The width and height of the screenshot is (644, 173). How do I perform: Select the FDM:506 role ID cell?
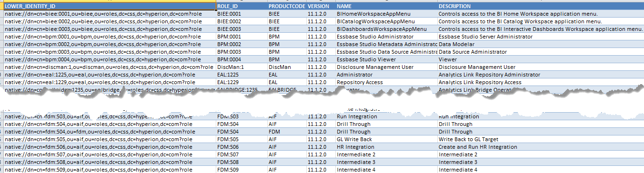[x=241, y=147]
